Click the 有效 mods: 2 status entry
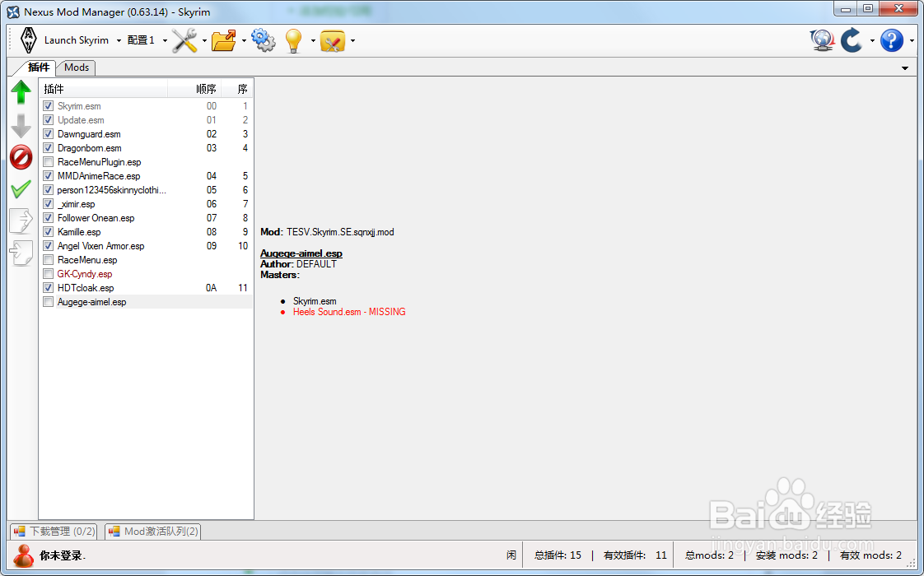 click(870, 555)
